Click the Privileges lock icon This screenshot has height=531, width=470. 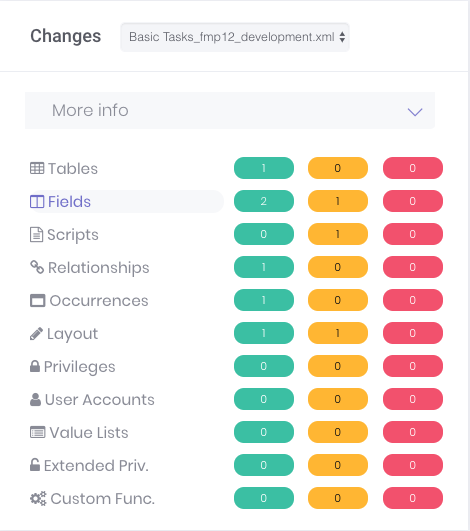tap(35, 366)
